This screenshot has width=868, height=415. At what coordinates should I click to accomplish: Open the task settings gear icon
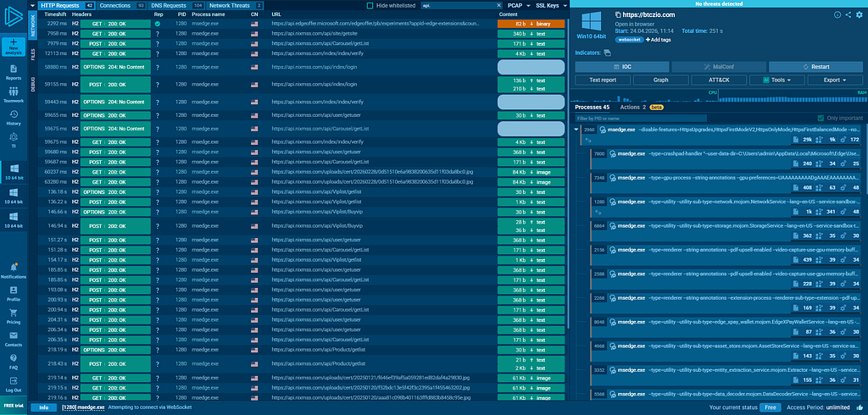pos(860,15)
